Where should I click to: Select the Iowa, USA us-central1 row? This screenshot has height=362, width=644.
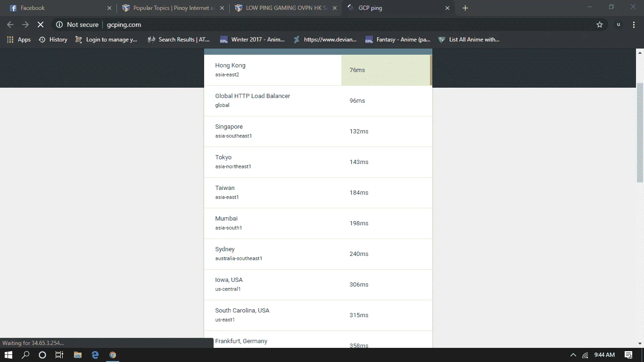[318, 285]
